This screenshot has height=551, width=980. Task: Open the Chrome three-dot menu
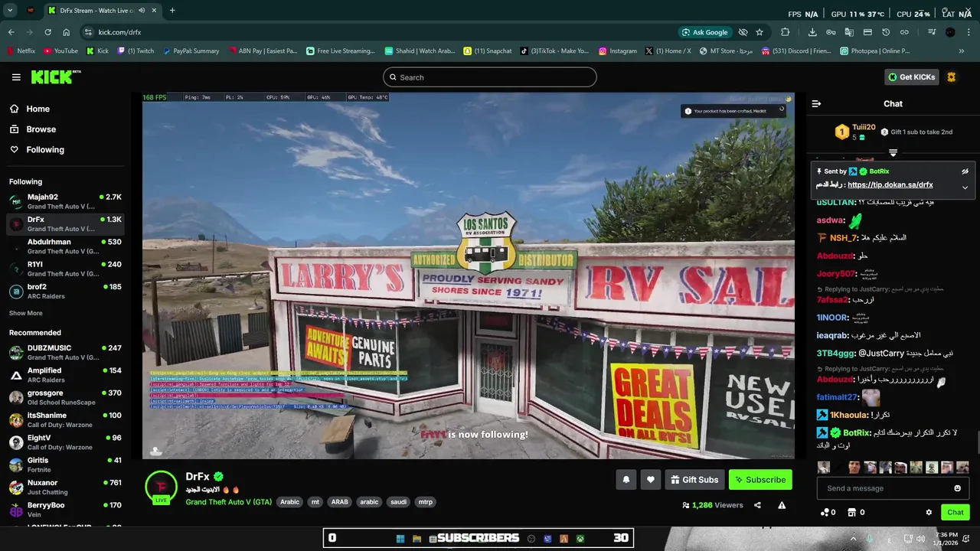[x=969, y=32]
